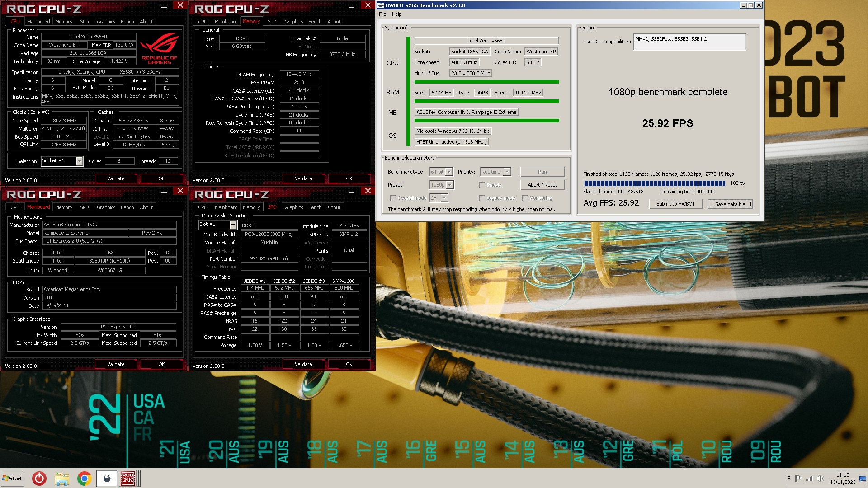Click the Show Desktop icon beside the clock
The image size is (868, 488).
863,479
